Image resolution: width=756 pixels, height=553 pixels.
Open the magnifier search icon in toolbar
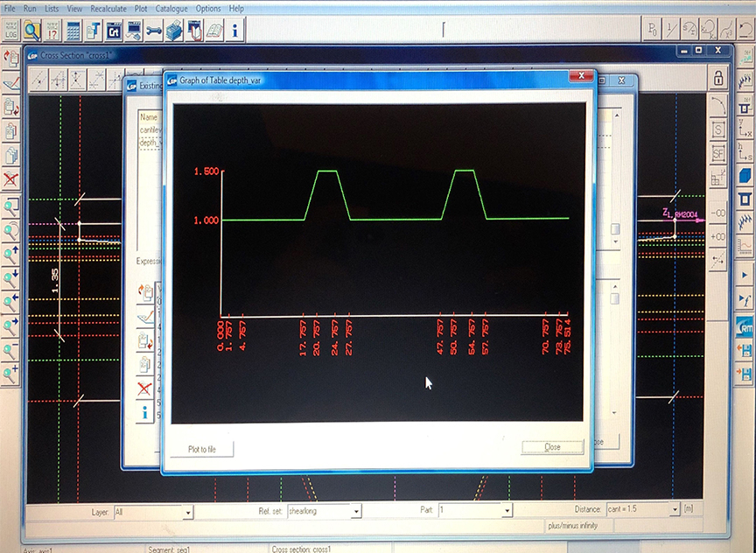click(x=32, y=31)
